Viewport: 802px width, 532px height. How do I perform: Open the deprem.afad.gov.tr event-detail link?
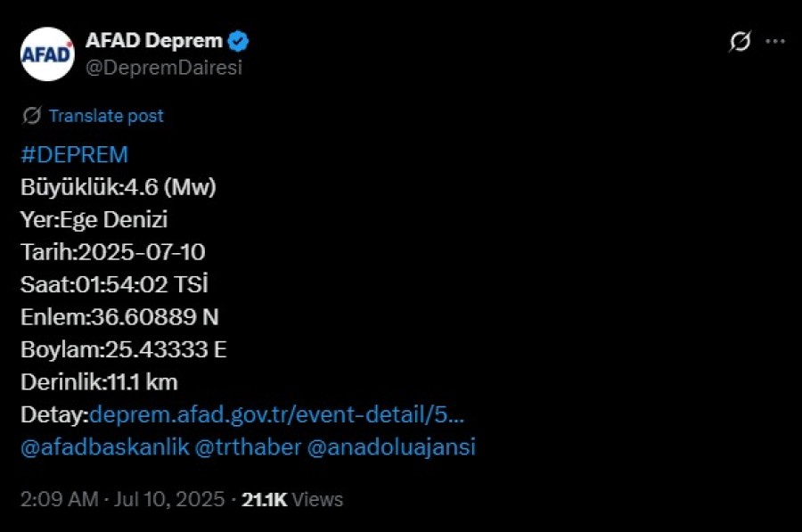coord(277,414)
